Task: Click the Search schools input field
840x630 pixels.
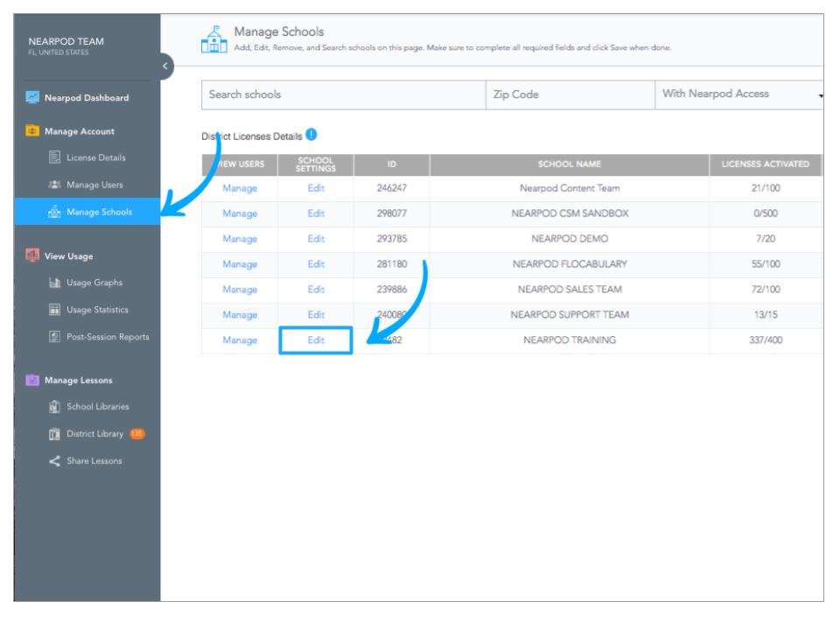Action: pos(343,94)
